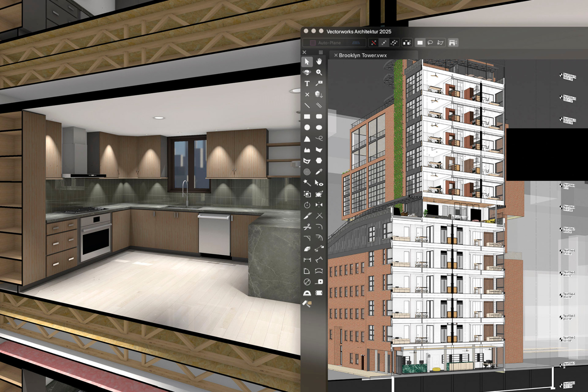
Task: Select the Callout tool
Action: [319, 84]
